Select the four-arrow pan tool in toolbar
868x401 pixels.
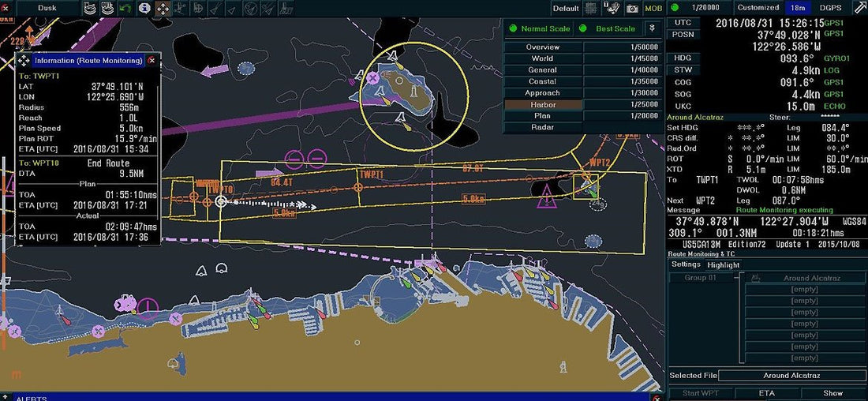click(163, 9)
